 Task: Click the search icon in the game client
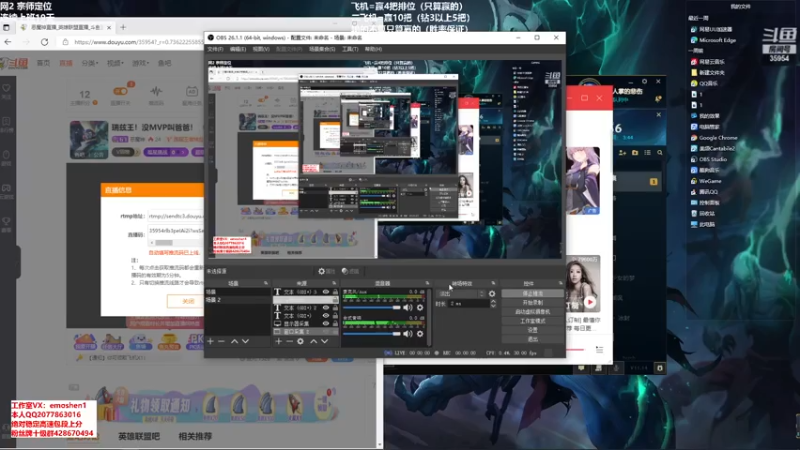(660, 153)
